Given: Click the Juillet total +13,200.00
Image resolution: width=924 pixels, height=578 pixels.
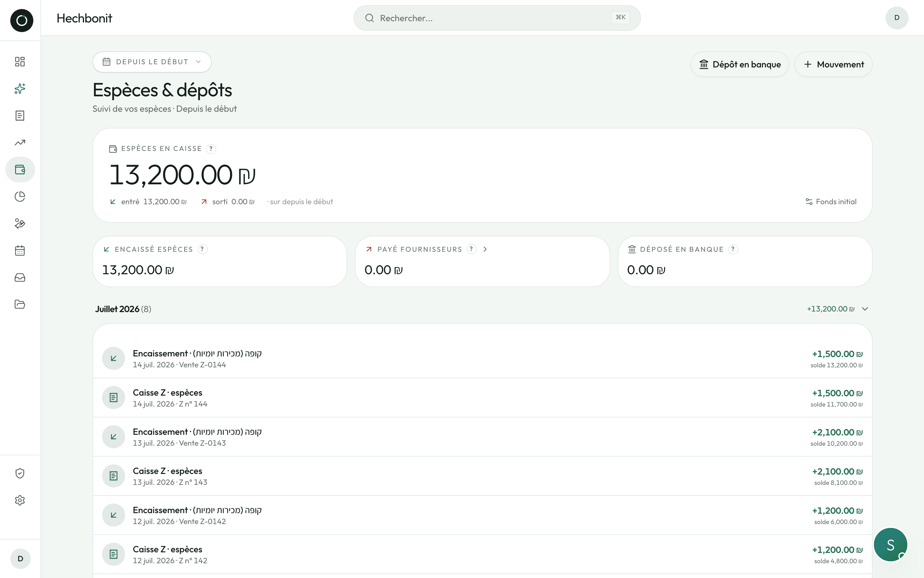Looking at the screenshot, I should (x=831, y=309).
